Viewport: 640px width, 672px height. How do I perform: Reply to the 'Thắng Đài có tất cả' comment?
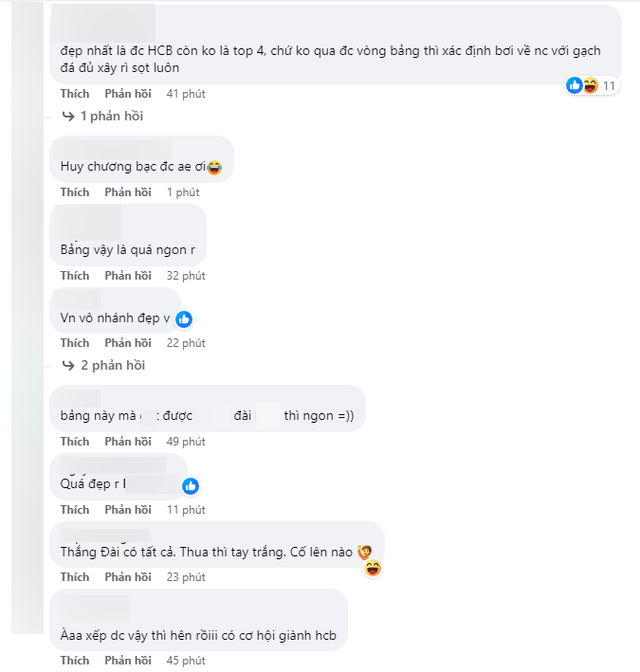click(x=128, y=577)
